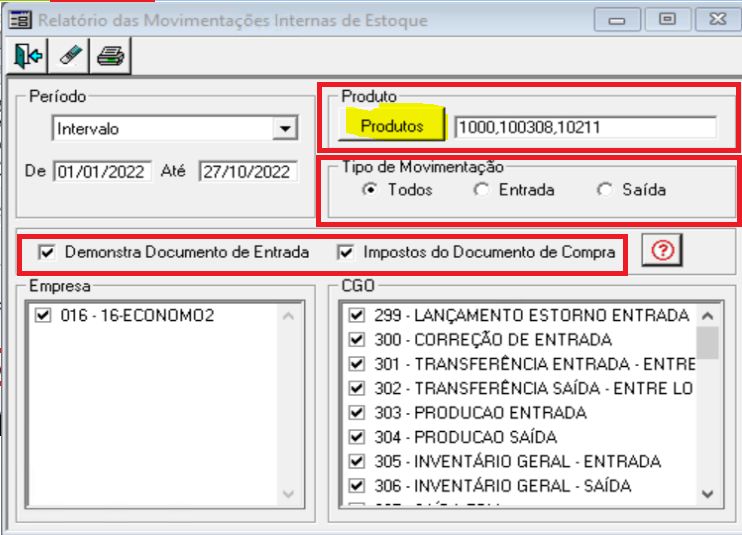The image size is (742, 535).
Task: Select the Todos radio button
Action: [x=372, y=190]
